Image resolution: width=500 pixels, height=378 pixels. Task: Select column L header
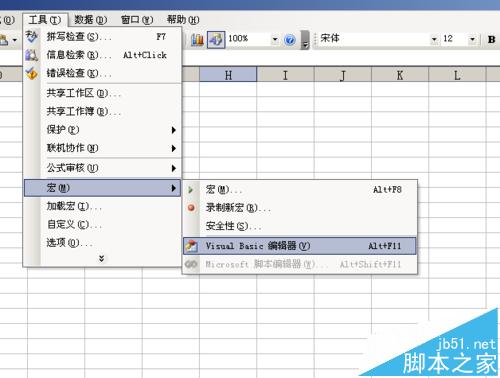457,74
